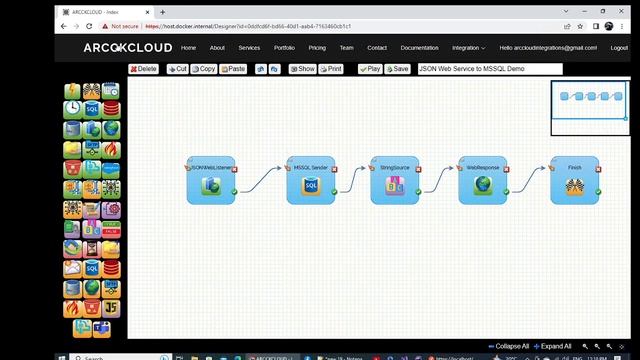Expand the Integration dropdown menu
640x360 pixels.
point(468,48)
